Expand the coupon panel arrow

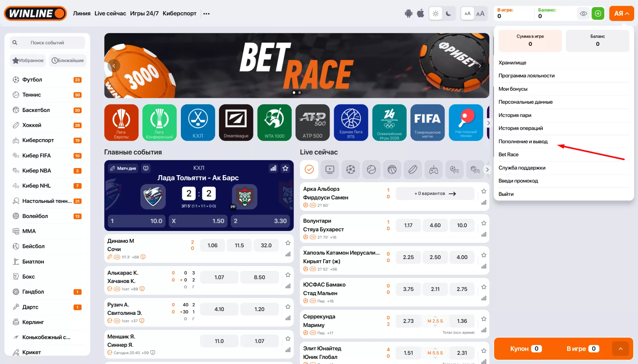620,349
